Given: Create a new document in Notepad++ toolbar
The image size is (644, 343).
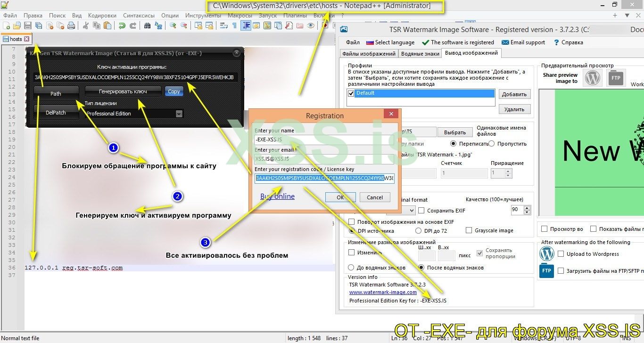Looking at the screenshot, I should [6, 25].
